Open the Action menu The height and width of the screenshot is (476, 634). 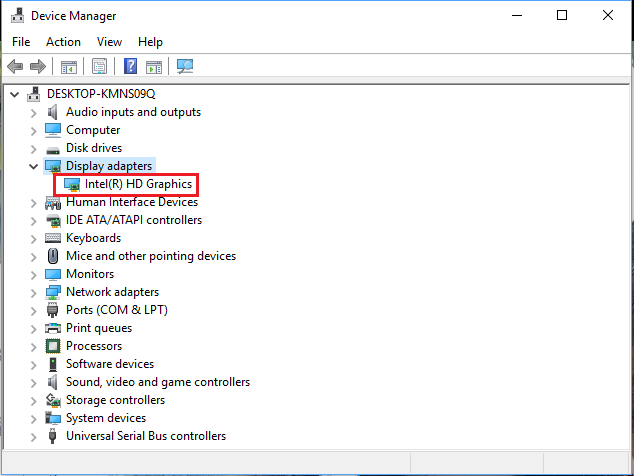coord(63,42)
